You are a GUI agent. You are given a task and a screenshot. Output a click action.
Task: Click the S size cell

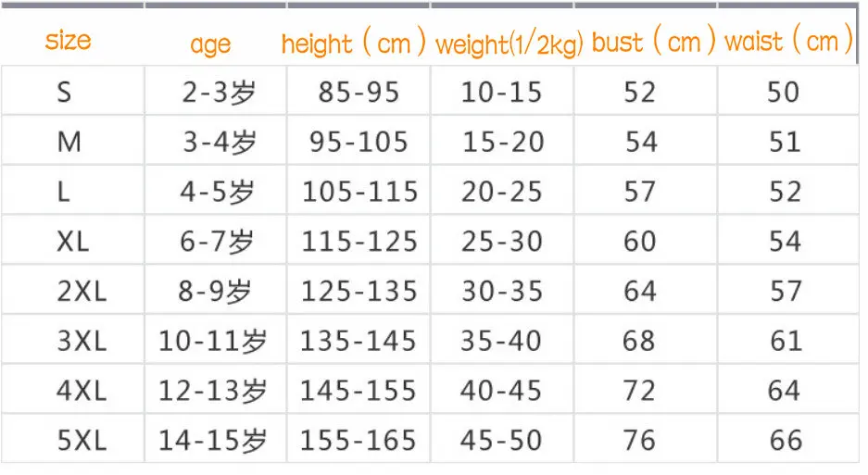point(64,92)
